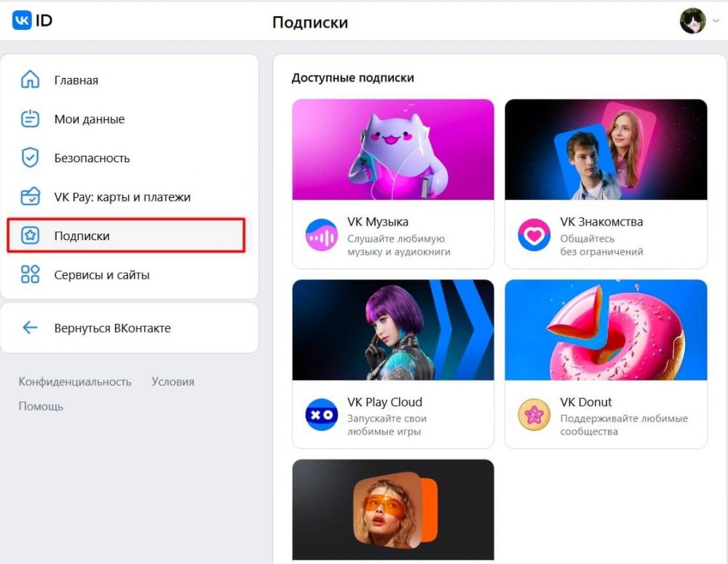The width and height of the screenshot is (728, 564).
Task: Expand the dropdown chevron next to avatar
Action: point(716,21)
